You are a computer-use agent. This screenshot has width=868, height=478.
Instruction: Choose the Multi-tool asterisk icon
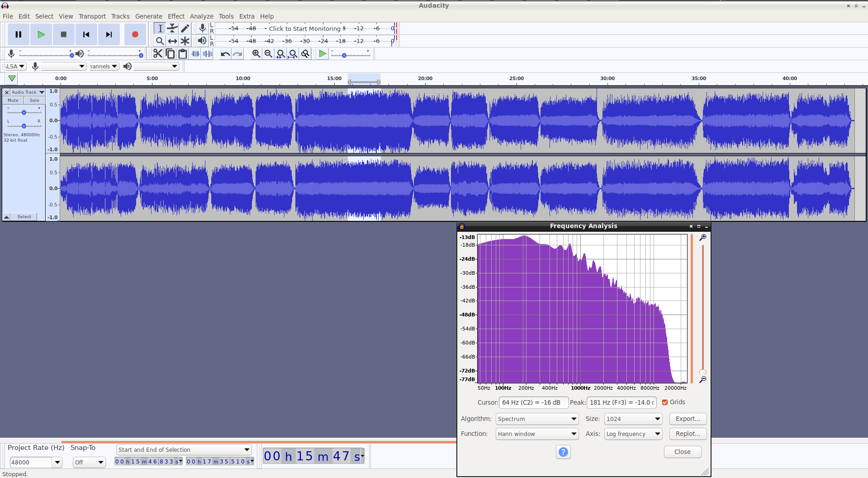click(185, 41)
